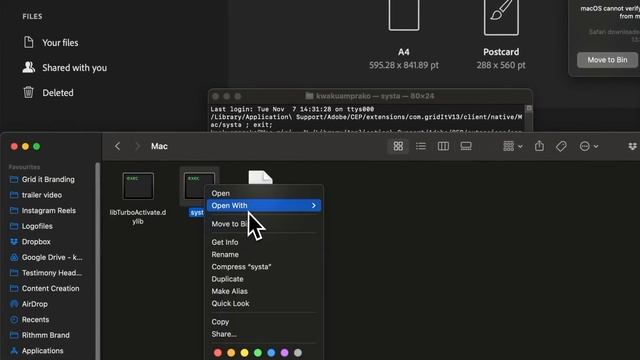This screenshot has width=640, height=360.
Task: Apply the yellow tag color
Action: [244, 353]
